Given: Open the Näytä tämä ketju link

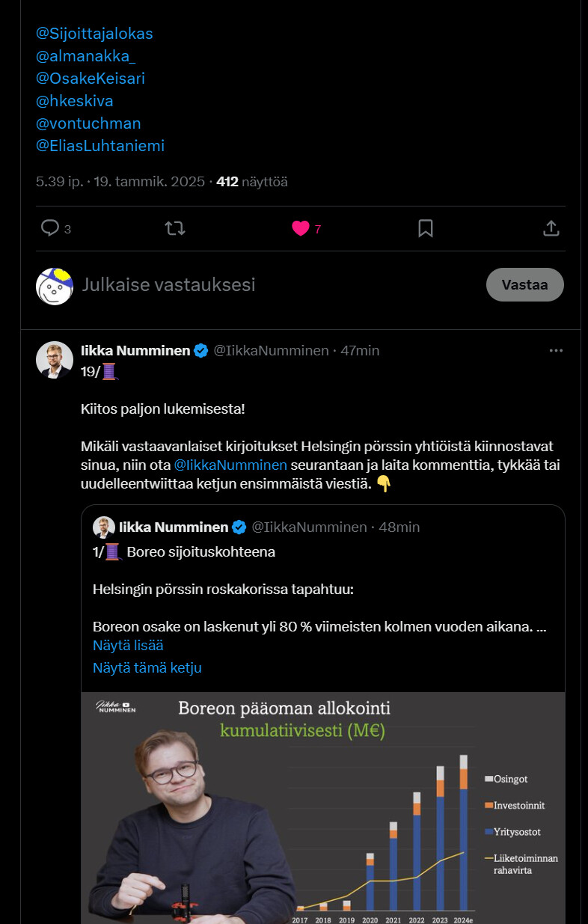Looking at the screenshot, I should pos(147,667).
